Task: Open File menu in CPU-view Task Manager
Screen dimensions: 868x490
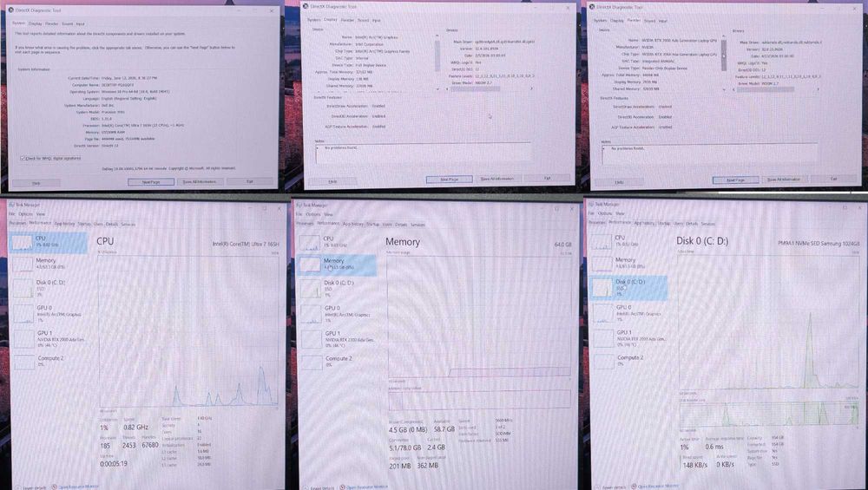Action: coord(11,213)
